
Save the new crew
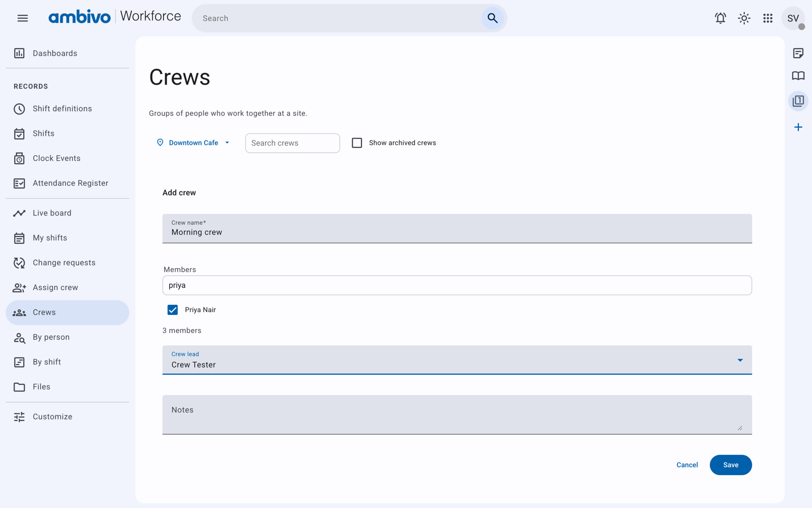pos(731,465)
